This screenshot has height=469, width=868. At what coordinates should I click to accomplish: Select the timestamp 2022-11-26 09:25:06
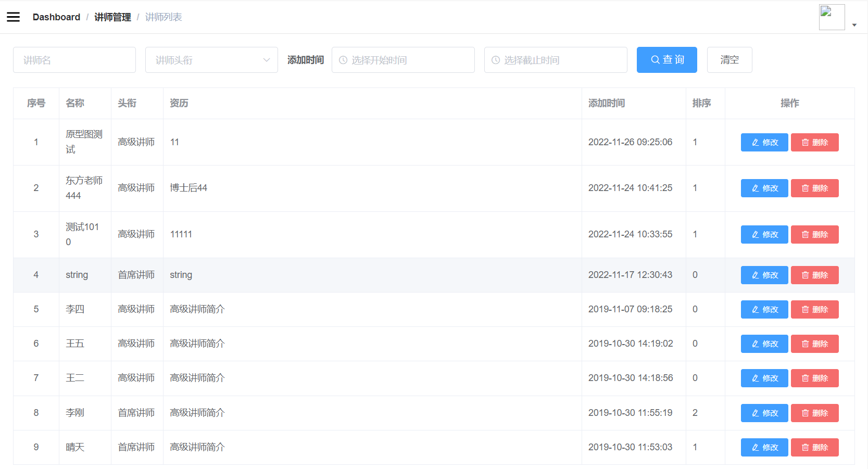tap(630, 142)
